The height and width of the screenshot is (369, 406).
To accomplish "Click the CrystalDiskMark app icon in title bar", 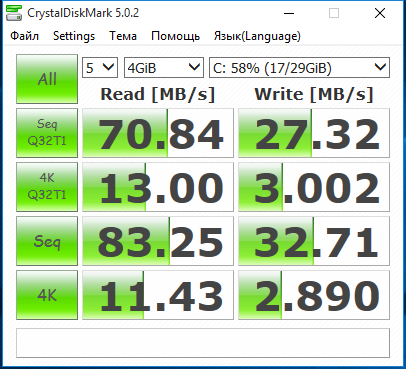I will point(13,13).
